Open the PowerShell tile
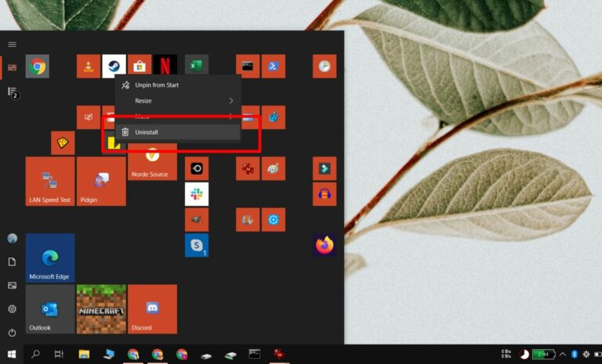Screen dimensions: 602x364 273,67
